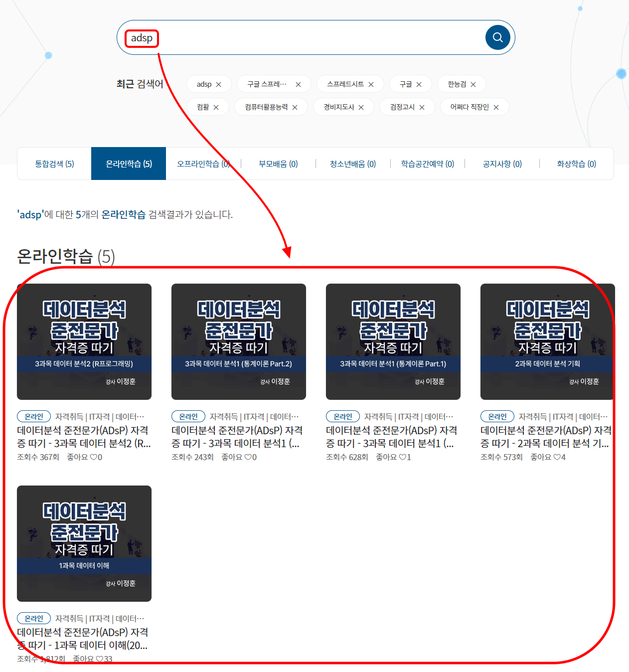Like the 3과목 데이터 분석2 course heart
The image size is (629, 672).
click(93, 457)
